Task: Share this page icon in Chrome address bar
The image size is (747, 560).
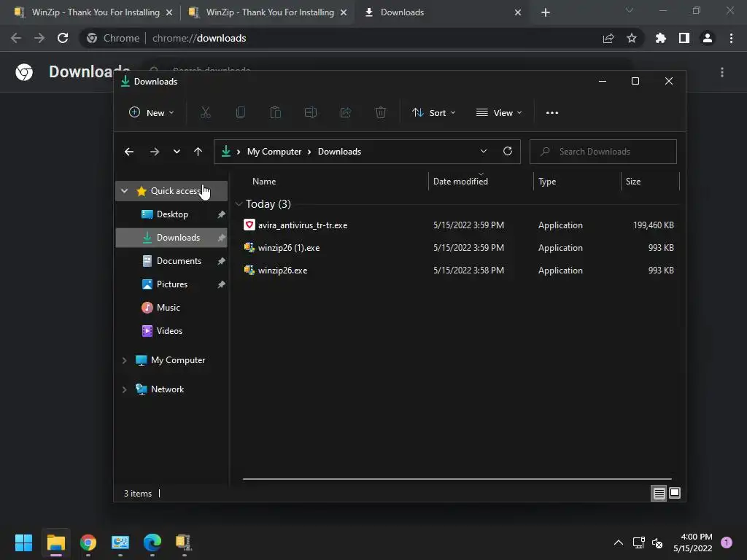Action: (608, 38)
